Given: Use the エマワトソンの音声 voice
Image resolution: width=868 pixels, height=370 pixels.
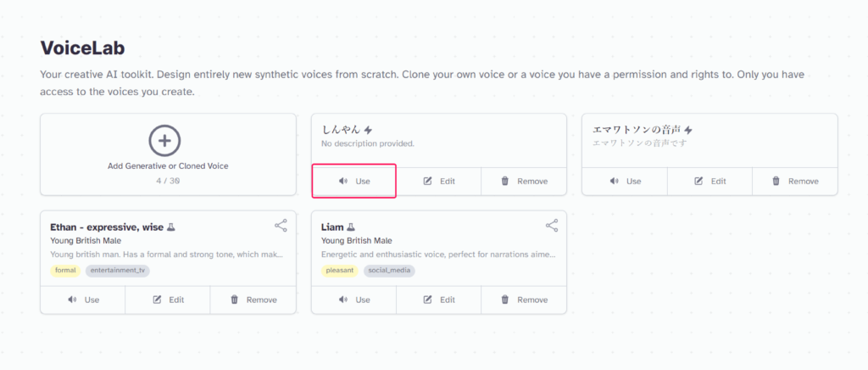Looking at the screenshot, I should [625, 181].
